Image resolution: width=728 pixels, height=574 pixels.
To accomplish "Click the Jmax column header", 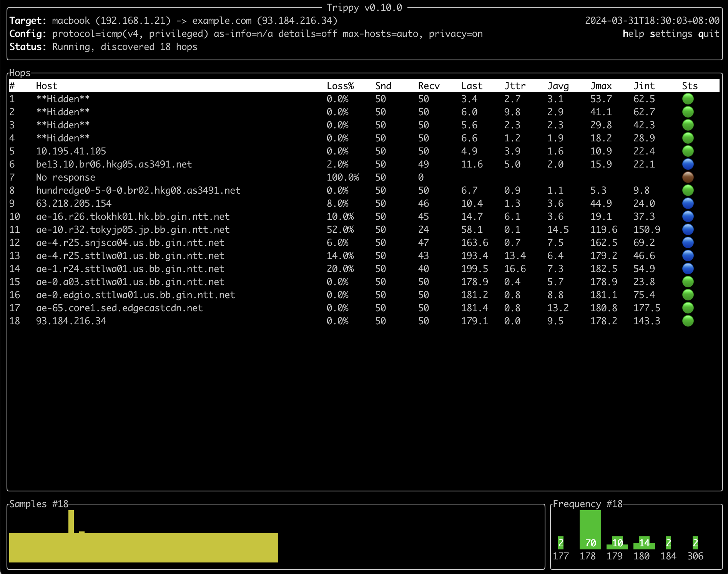I will tap(601, 86).
